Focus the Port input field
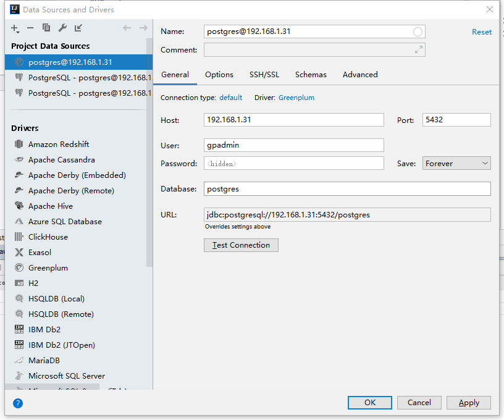 coord(456,120)
